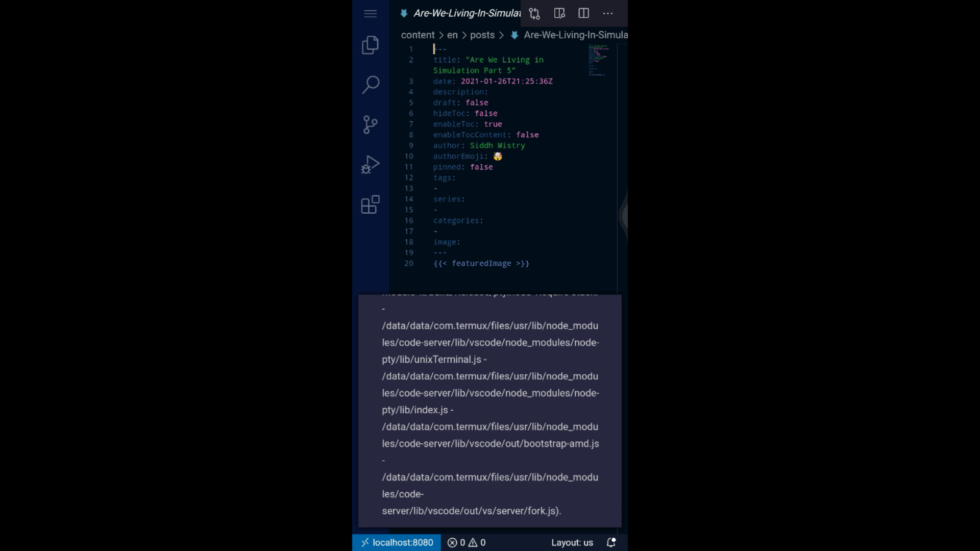
Task: Click the Open Changes compare icon
Action: point(534,13)
